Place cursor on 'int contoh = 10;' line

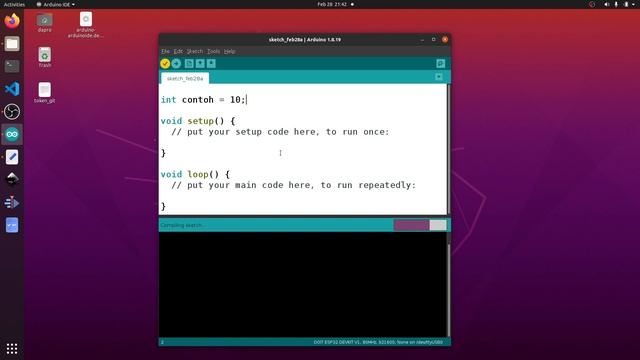click(x=203, y=100)
